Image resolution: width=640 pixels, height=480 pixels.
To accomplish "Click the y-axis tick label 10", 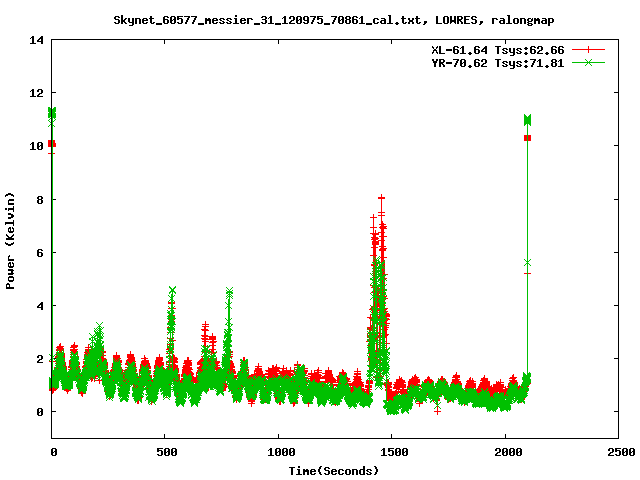I will pos(36,146).
